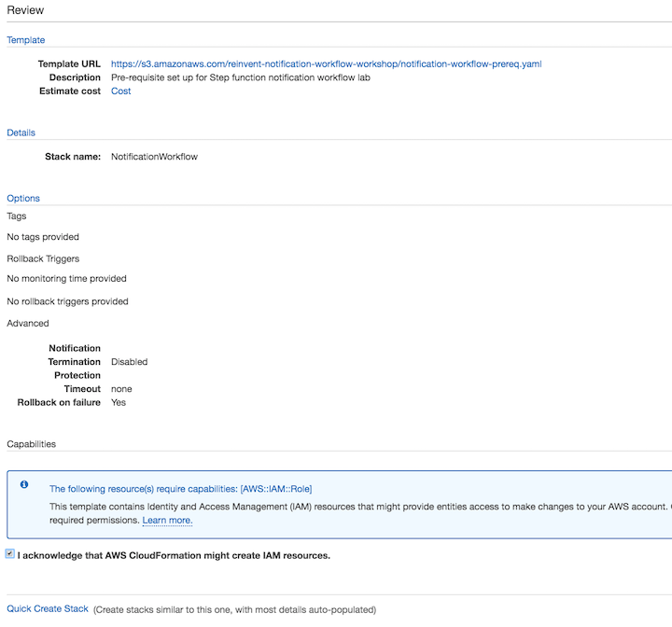Click the 'No rollback triggers provided' text
The image size is (672, 627).
[x=67, y=301]
